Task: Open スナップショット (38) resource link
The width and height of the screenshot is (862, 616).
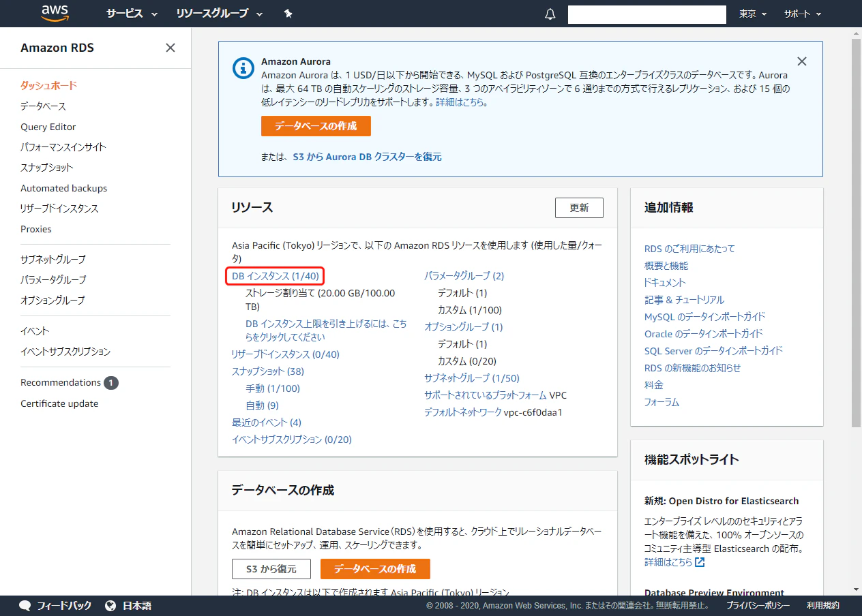Action: coord(268,371)
